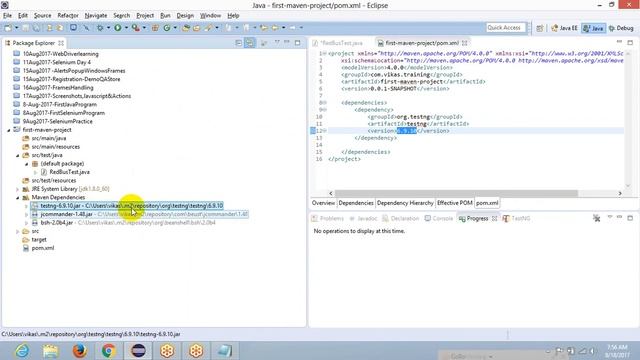Screen dimensions: 640x360
Task: Open the Source menu
Action: (42, 16)
